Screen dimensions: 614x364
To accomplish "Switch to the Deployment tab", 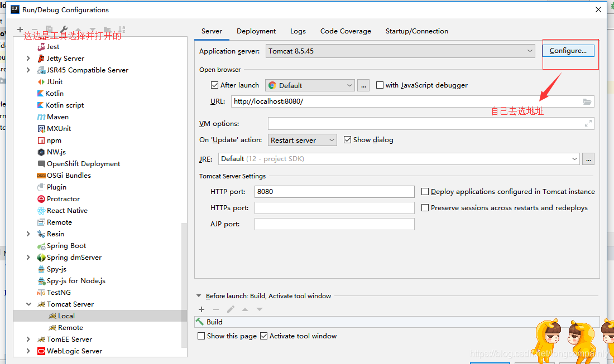I will 256,31.
